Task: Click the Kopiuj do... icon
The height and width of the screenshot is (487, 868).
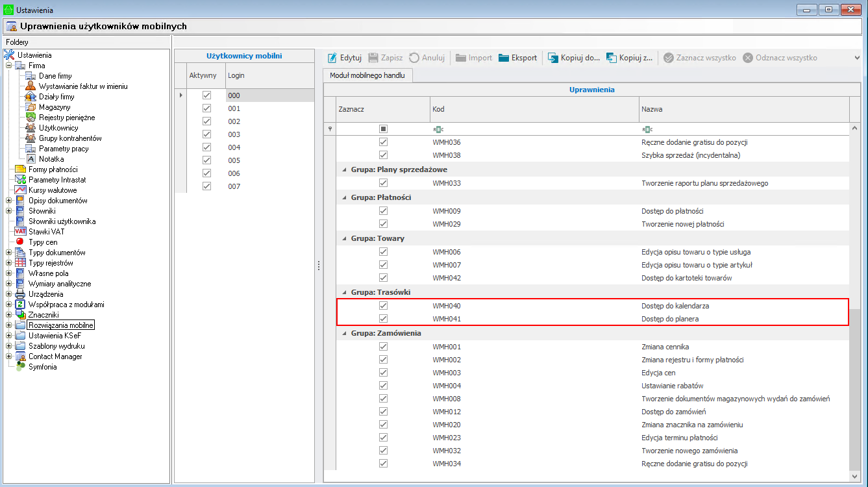Action: pyautogui.click(x=553, y=58)
